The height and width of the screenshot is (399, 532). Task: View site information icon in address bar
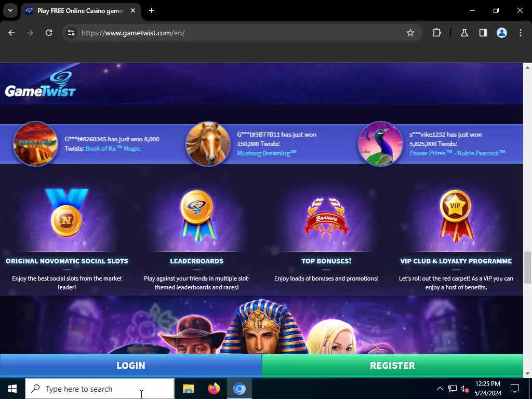click(x=71, y=33)
